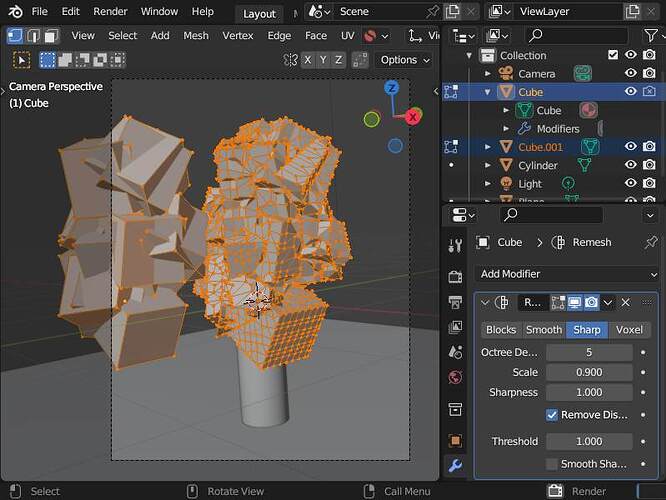Choose the invert selection mode icon
666x500 pixels.
click(x=100, y=60)
